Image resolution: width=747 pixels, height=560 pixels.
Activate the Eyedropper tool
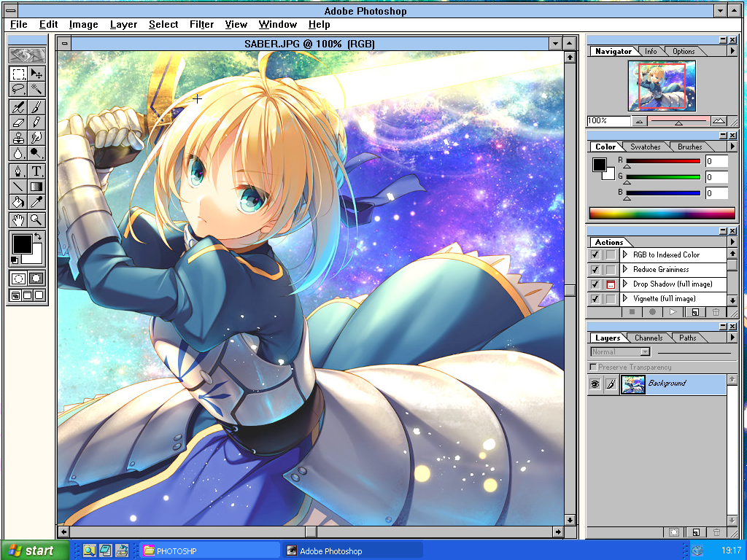[x=36, y=203]
